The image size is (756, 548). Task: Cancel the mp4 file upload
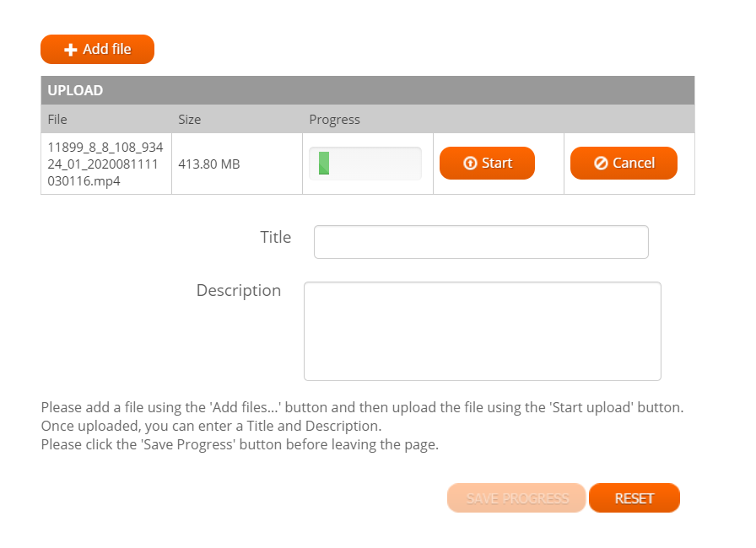point(624,164)
